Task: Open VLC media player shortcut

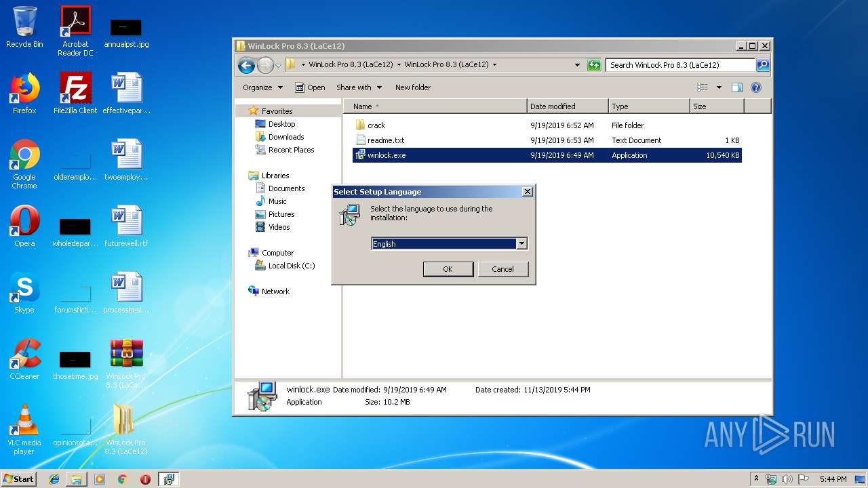Action: pyautogui.click(x=24, y=430)
